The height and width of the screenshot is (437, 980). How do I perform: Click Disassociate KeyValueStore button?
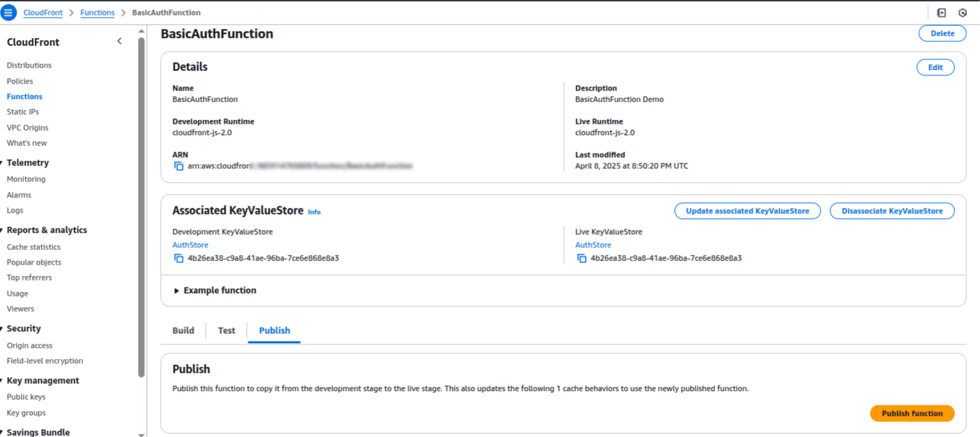click(x=892, y=211)
